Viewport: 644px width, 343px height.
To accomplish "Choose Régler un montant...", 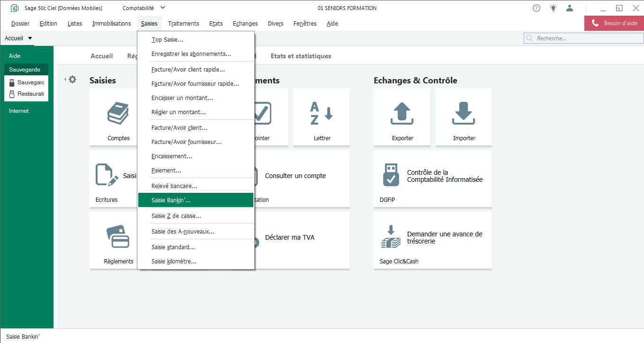I will [x=196, y=112].
